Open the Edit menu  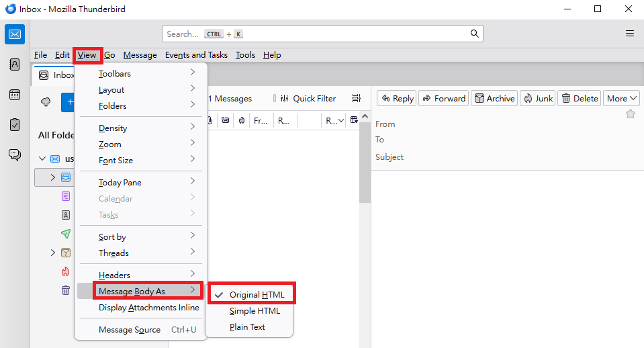click(62, 55)
